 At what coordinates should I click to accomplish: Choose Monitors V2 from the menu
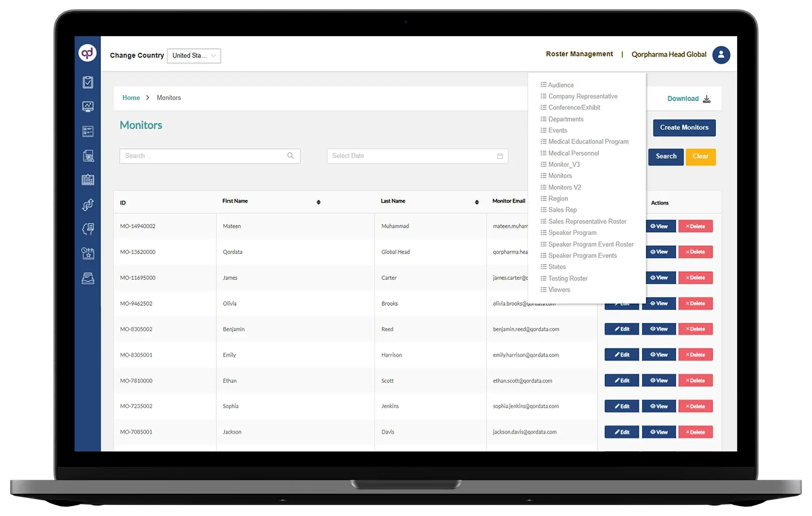click(560, 187)
